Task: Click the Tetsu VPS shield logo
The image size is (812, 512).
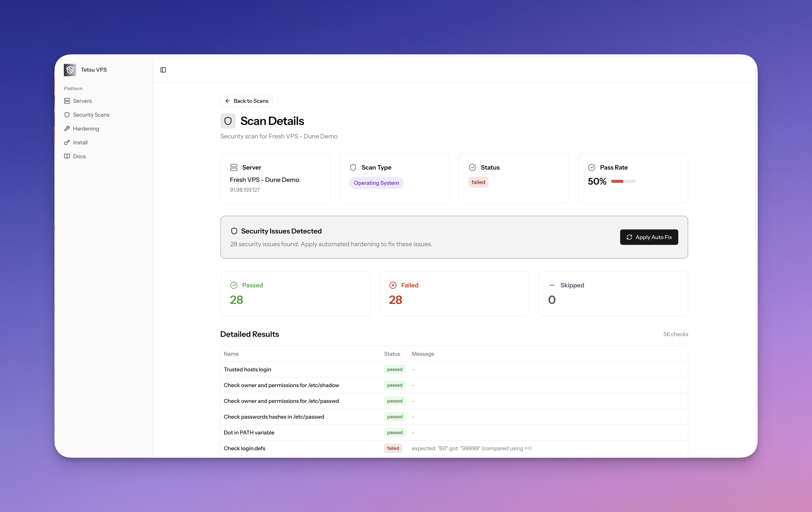Action: point(70,70)
